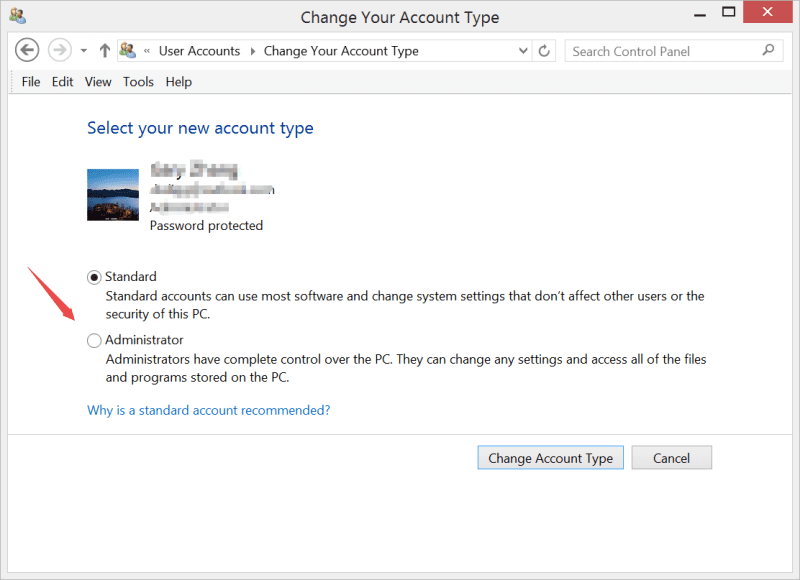Click the Change Account Type button
Viewport: 800px width, 580px height.
point(551,458)
